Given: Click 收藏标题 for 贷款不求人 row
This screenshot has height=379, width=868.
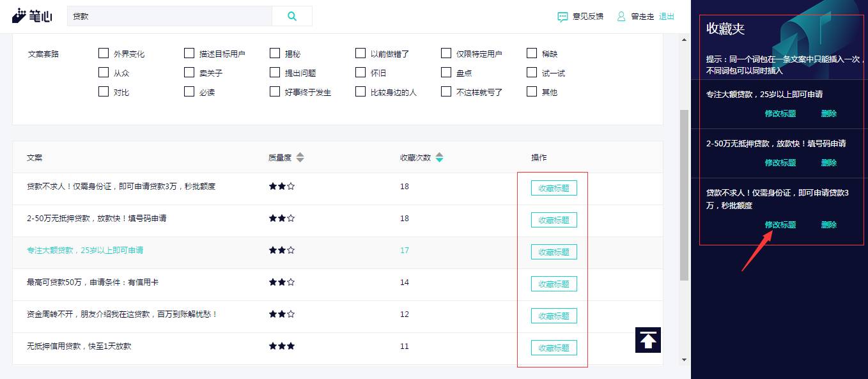Looking at the screenshot, I should [554, 188].
